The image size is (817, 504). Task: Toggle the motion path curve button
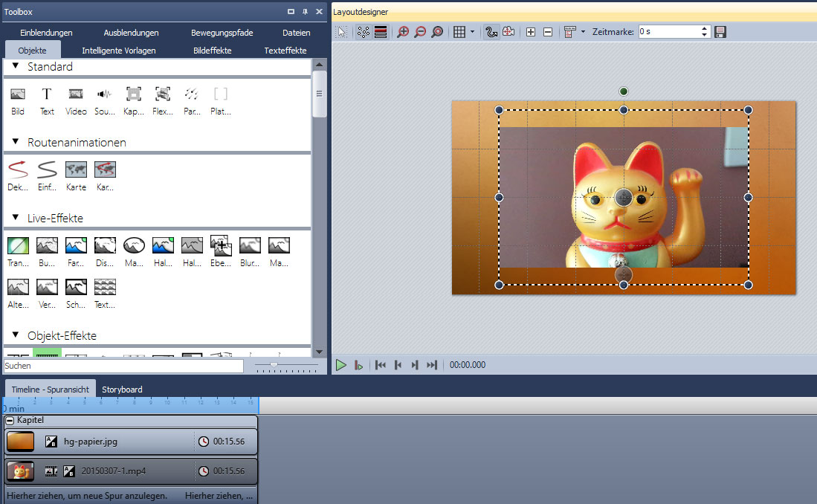(x=491, y=32)
